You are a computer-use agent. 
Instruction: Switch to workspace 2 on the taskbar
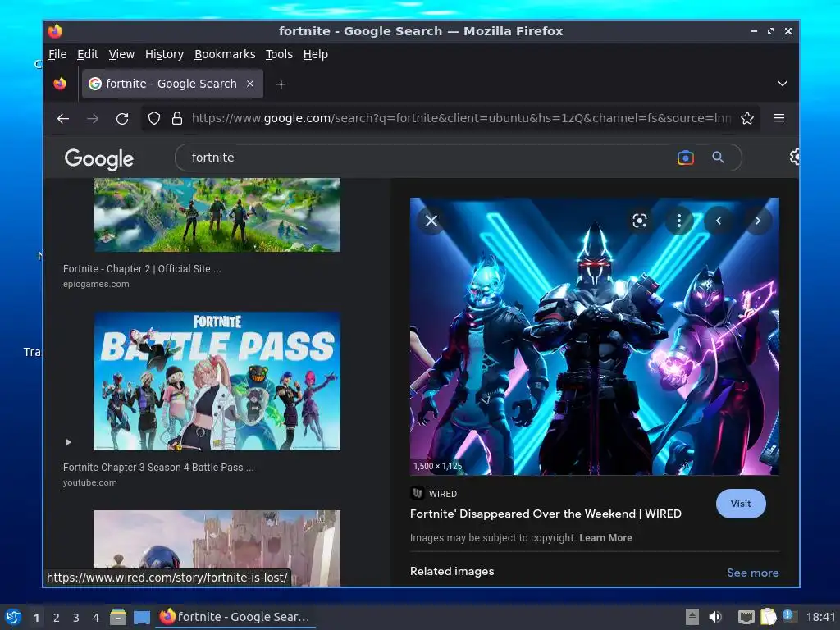tap(57, 618)
